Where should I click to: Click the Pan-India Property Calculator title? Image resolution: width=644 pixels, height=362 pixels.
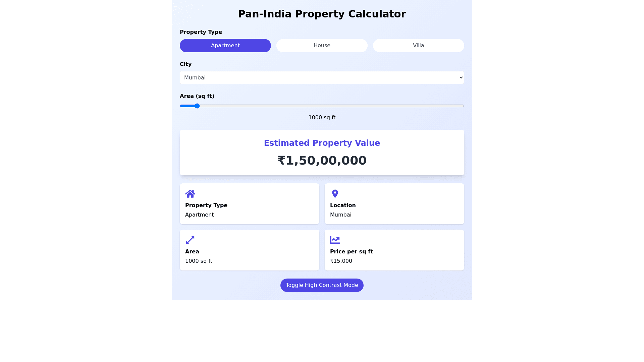point(322,14)
